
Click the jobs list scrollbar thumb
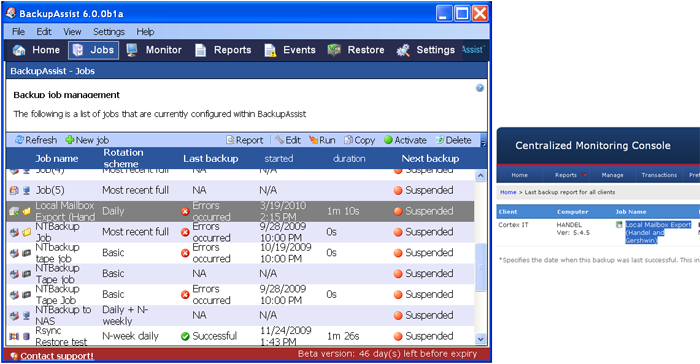pos(480,267)
